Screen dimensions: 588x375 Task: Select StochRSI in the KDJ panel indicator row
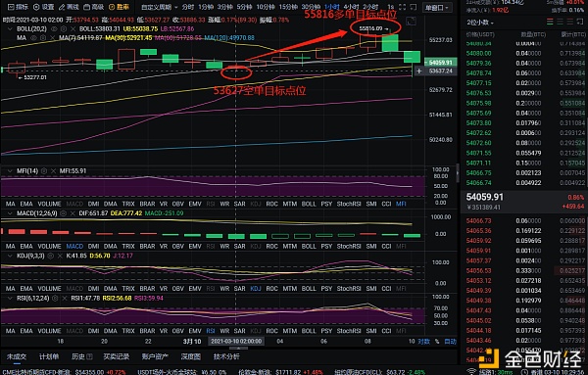pos(349,289)
